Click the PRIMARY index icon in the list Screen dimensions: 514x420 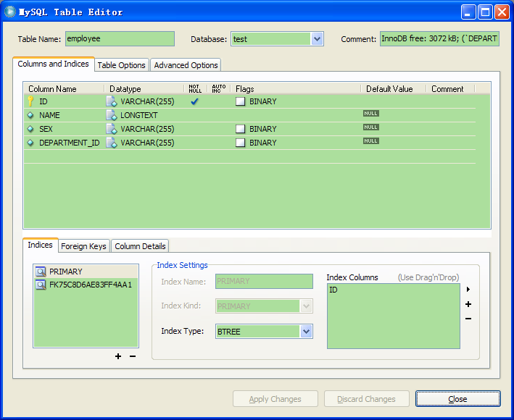(41, 272)
